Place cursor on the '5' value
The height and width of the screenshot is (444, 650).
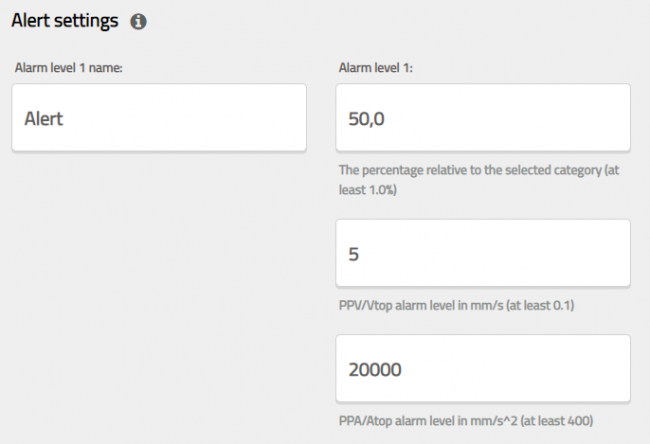point(353,254)
